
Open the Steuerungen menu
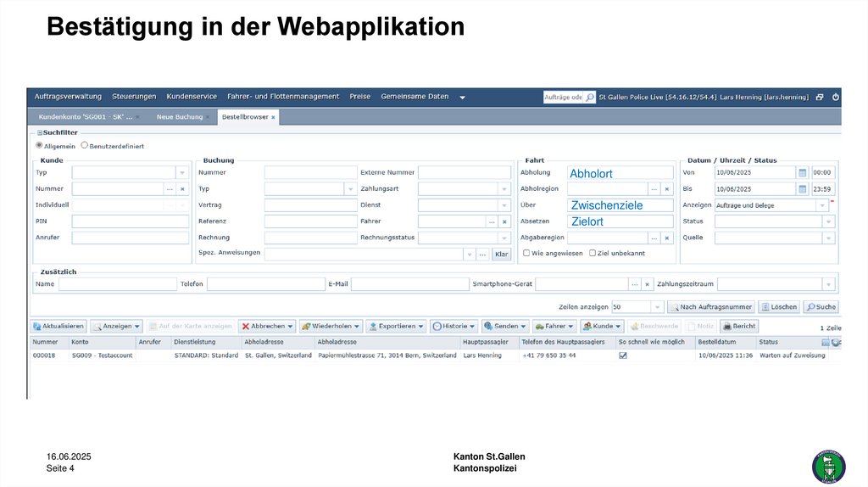click(x=134, y=97)
